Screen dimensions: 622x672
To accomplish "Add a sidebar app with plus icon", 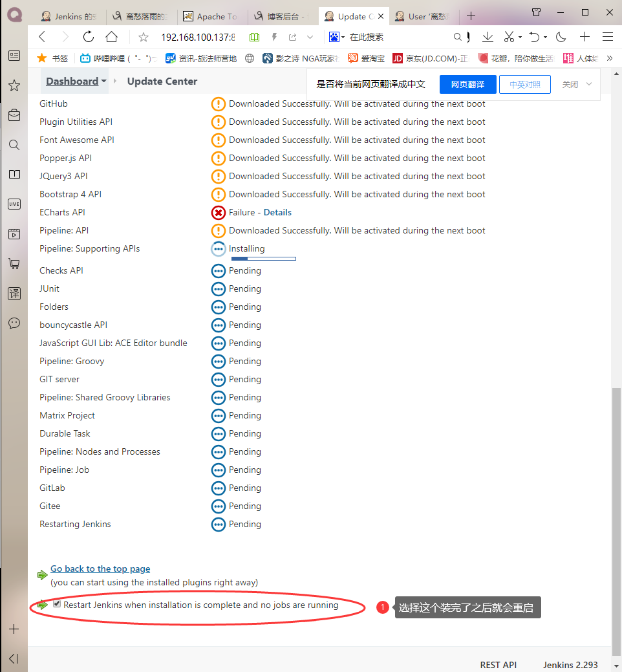I will [x=14, y=629].
